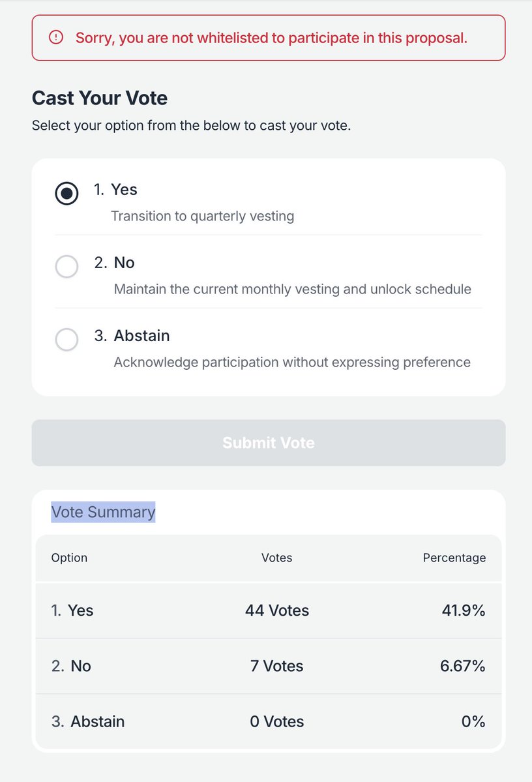Click the Cast Your Vote heading
The height and width of the screenshot is (782, 532).
click(x=100, y=98)
